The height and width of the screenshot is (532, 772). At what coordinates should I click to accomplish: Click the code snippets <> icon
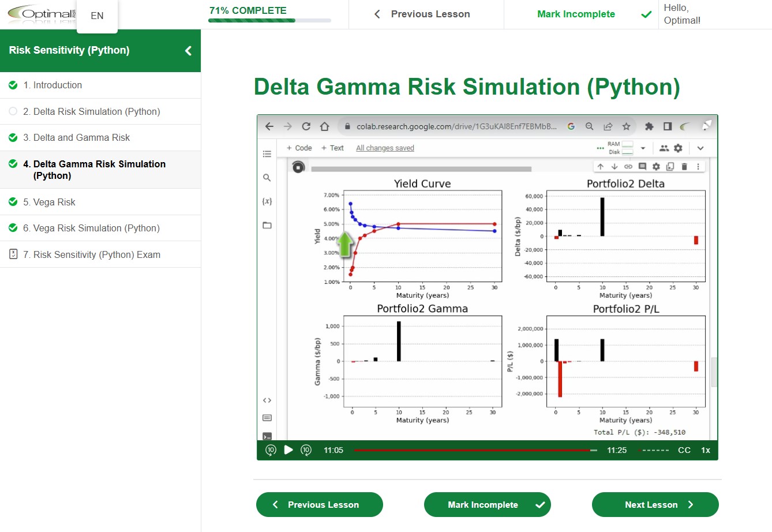coord(267,400)
